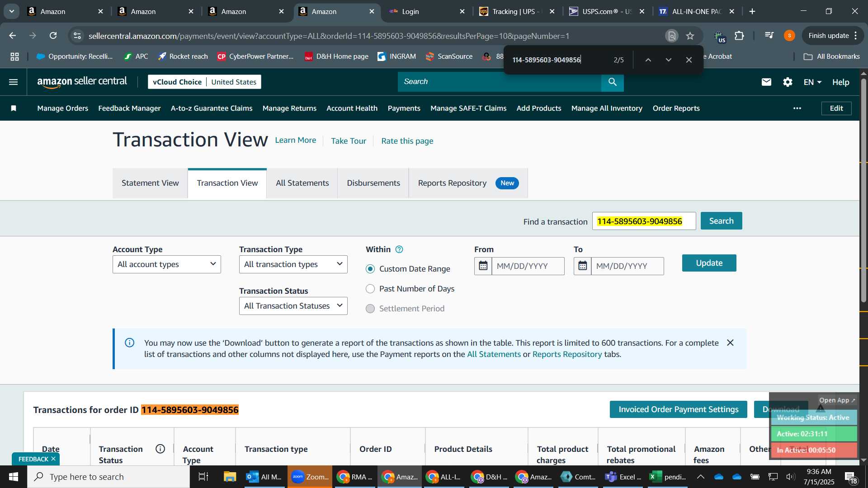Open new browser tab with plus
Screen dimensions: 868x488
tap(752, 11)
